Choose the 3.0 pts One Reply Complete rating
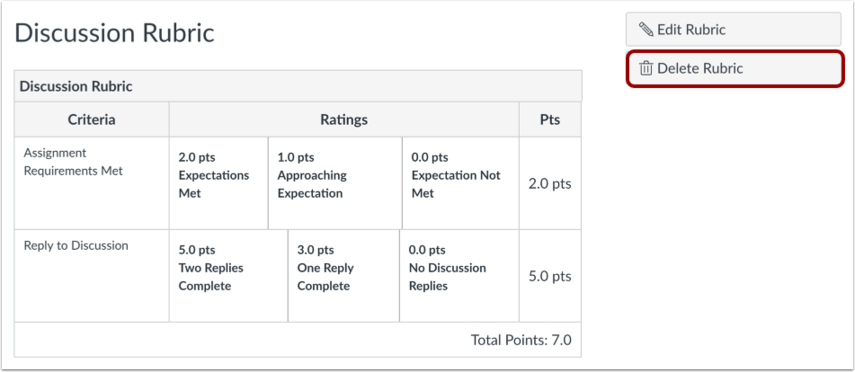Image resolution: width=855 pixels, height=372 pixels. pyautogui.click(x=344, y=275)
